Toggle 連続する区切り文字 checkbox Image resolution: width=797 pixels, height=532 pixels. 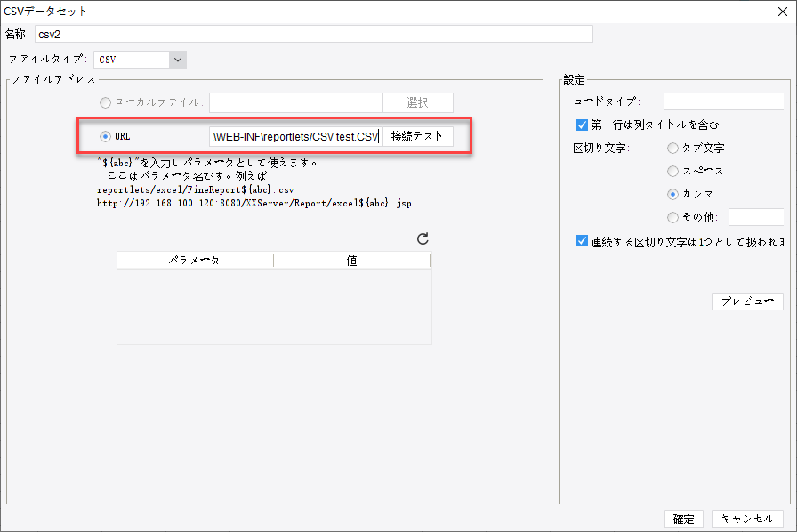tap(582, 241)
